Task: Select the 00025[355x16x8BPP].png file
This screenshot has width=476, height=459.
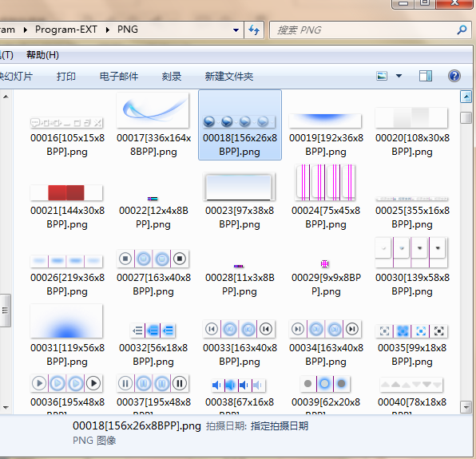Action: [411, 199]
